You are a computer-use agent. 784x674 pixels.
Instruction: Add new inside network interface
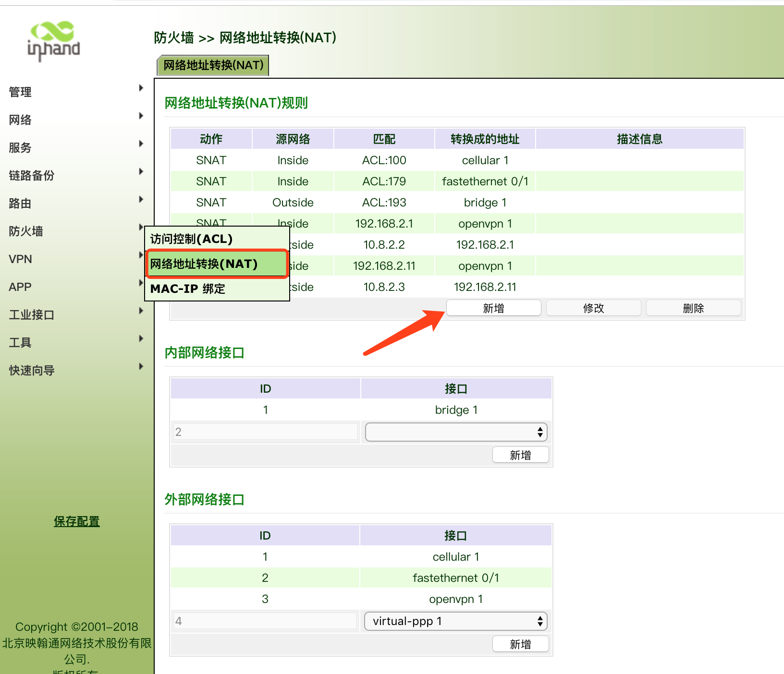click(x=520, y=455)
